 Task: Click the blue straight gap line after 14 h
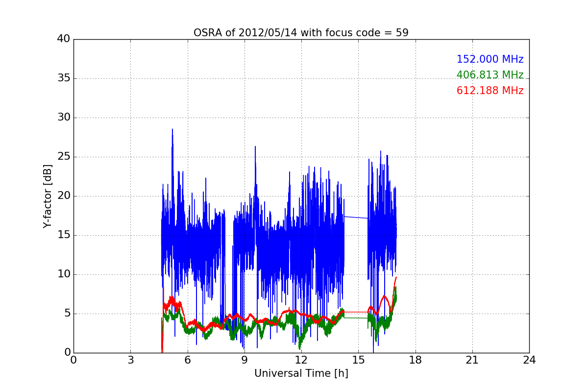[356, 217]
